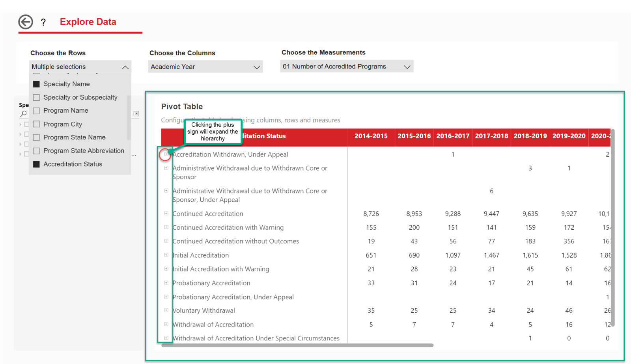The height and width of the screenshot is (364, 631).
Task: Select the 1,097 Initial Accreditation cell
Action: [x=453, y=255]
